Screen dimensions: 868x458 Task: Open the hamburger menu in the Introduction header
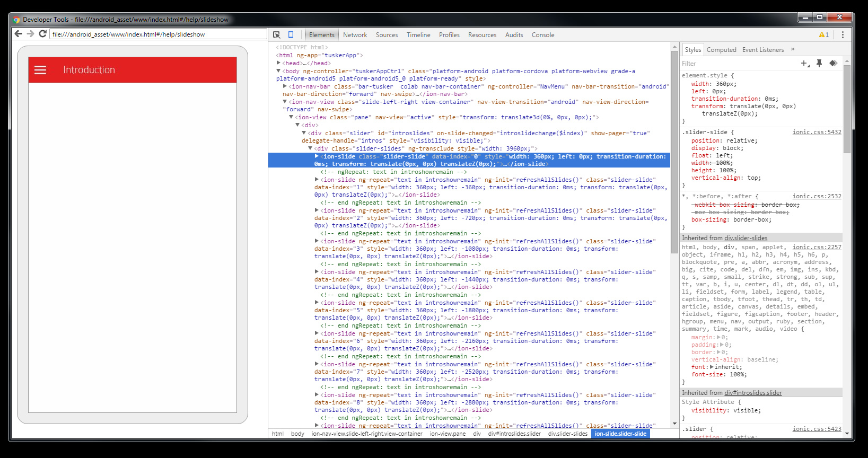click(x=40, y=70)
